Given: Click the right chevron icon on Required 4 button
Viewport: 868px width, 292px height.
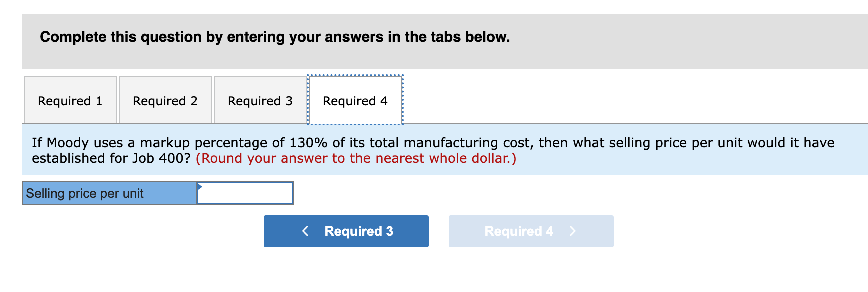Looking at the screenshot, I should click(x=573, y=231).
